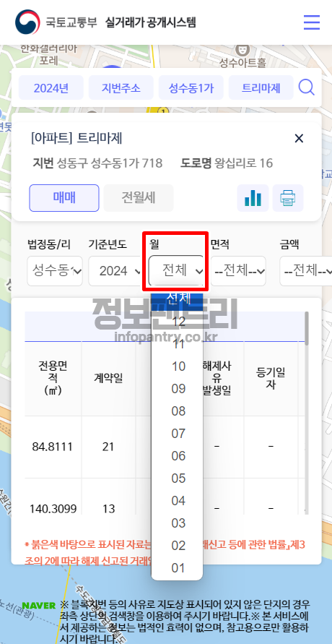This screenshot has width=332, height=644.
Task: Switch to the 전월세 rental tab
Action: 139,198
